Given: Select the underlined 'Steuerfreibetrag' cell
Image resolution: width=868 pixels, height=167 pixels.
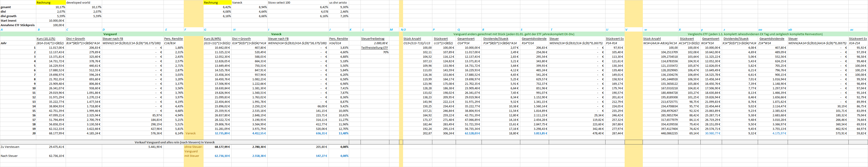Looking at the screenshot, I should click(x=373, y=39).
